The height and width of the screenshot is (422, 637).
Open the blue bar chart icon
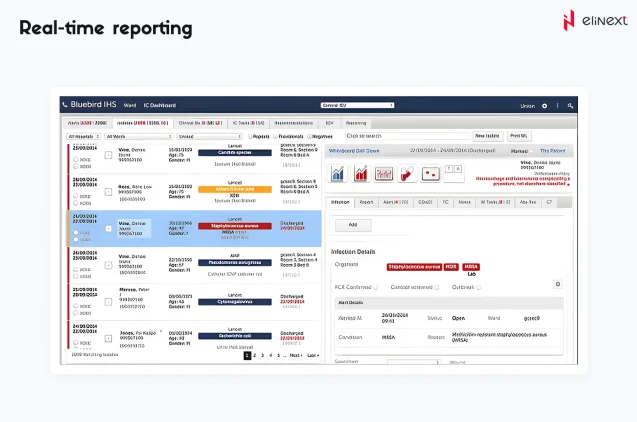338,174
